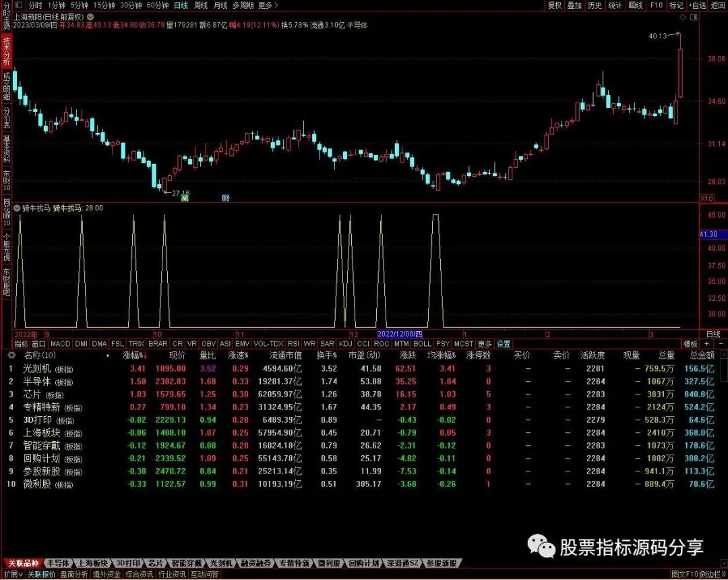Click the diamond icon above the chart
The image size is (728, 580).
pos(682,17)
